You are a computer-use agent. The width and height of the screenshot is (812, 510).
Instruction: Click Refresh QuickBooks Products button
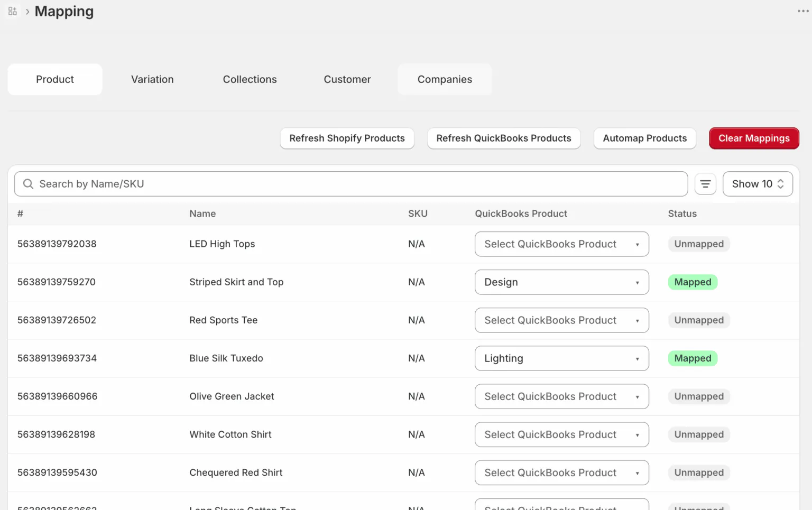504,138
